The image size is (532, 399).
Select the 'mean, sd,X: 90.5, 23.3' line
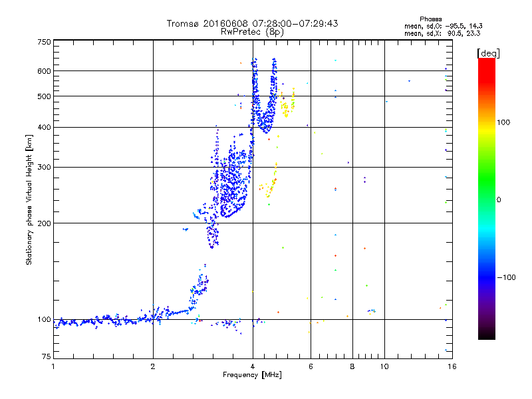pos(442,33)
